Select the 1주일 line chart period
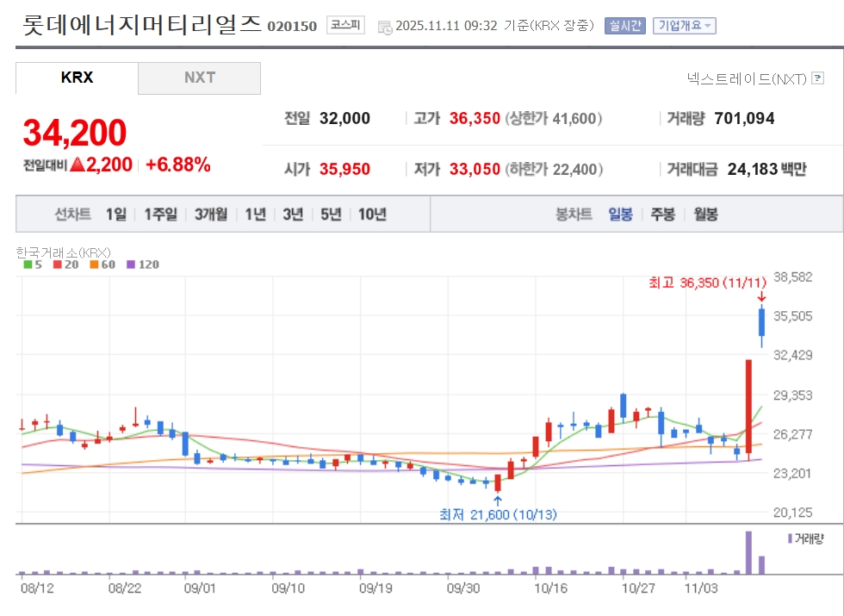 (160, 215)
